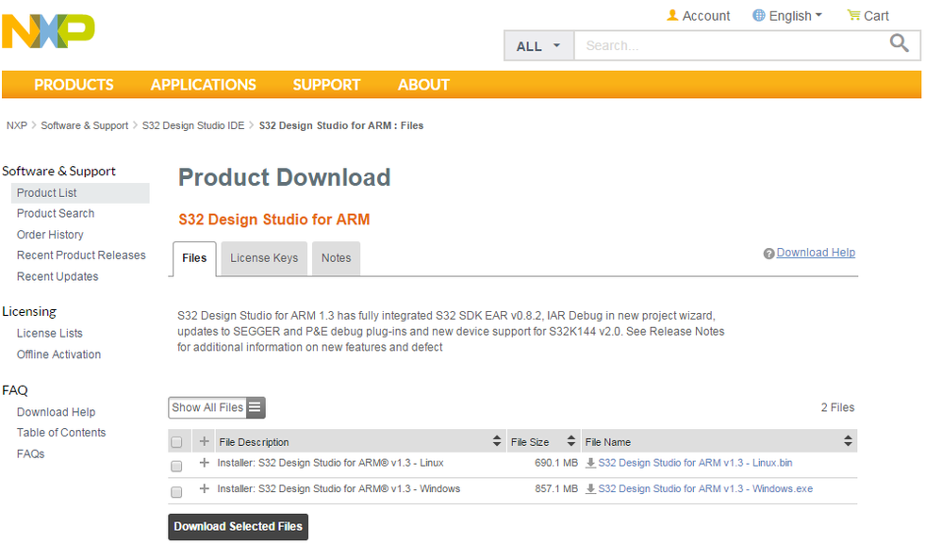Check the Windows installer checkbox

tap(176, 492)
